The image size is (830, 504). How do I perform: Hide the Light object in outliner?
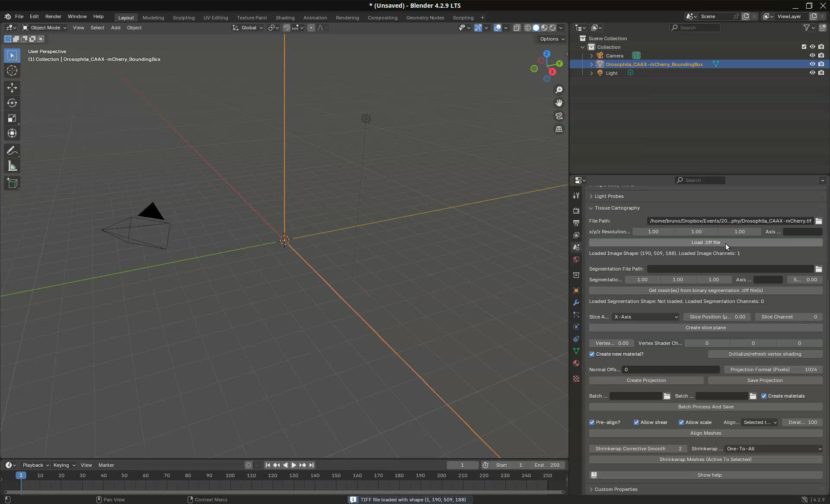[x=812, y=73]
